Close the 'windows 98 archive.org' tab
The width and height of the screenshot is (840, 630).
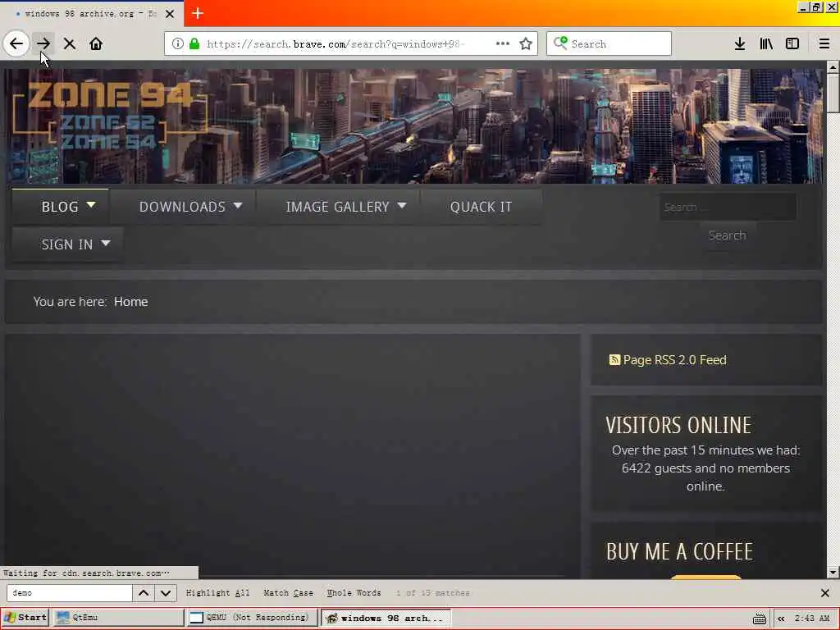(170, 14)
